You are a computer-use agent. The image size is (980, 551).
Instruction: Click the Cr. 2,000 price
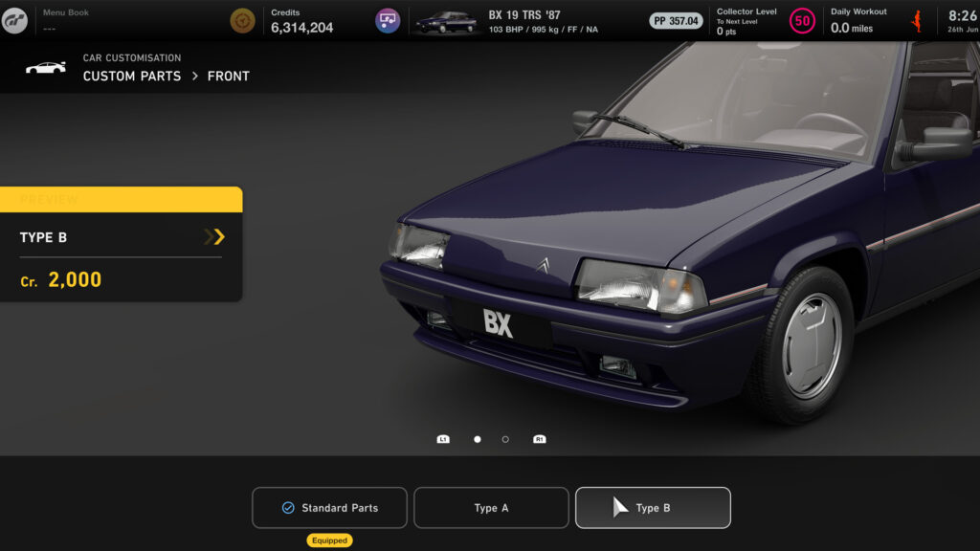coord(60,280)
